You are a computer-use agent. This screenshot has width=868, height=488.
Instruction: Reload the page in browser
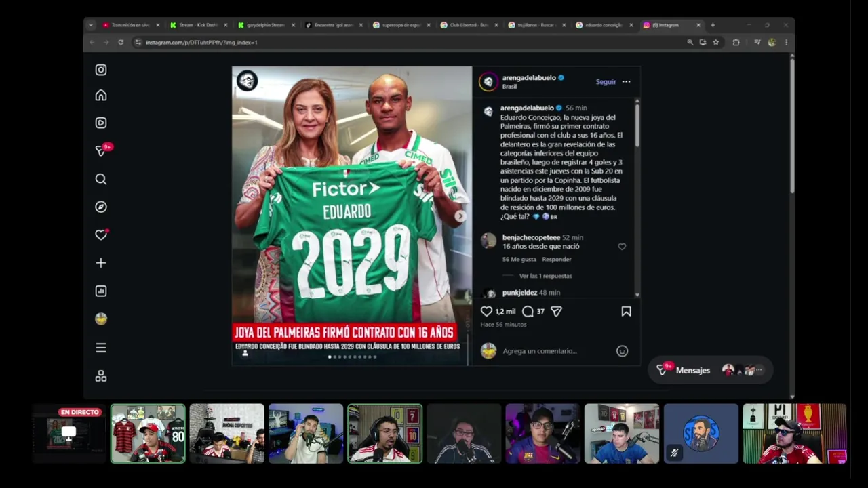(121, 42)
